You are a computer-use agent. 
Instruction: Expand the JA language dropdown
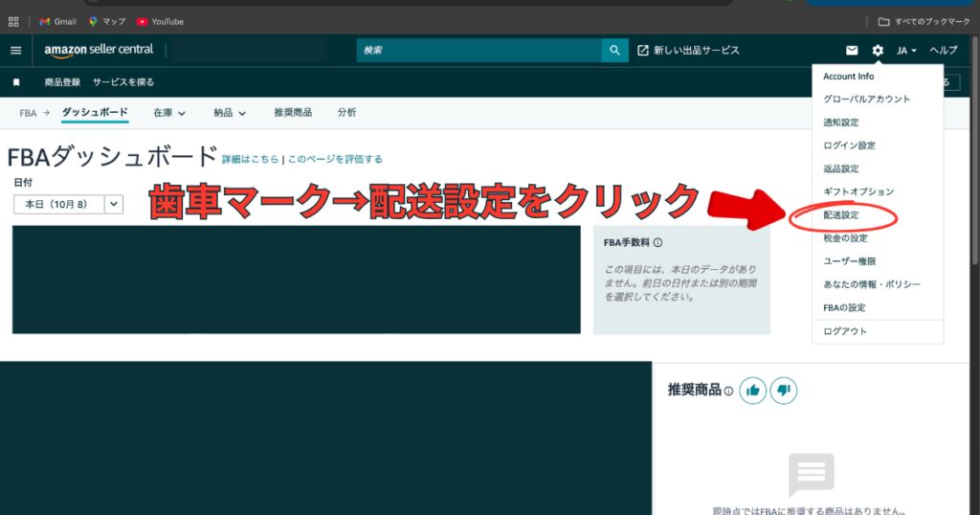[906, 51]
